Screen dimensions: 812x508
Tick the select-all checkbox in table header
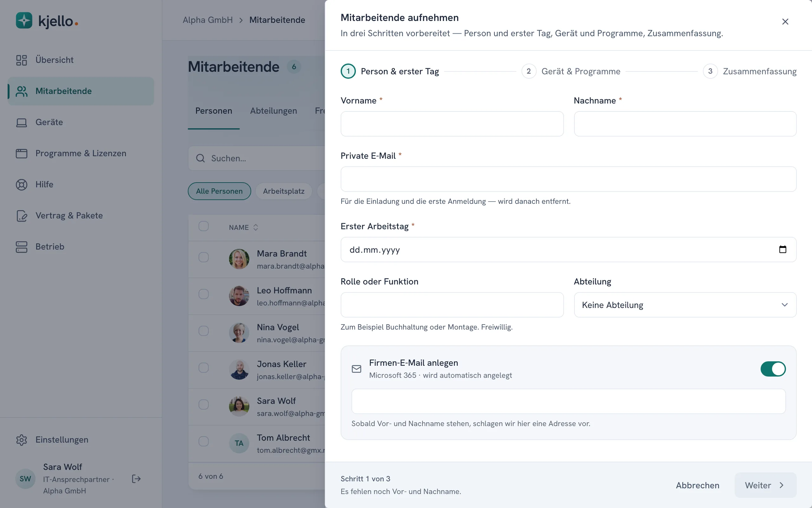coord(204,226)
